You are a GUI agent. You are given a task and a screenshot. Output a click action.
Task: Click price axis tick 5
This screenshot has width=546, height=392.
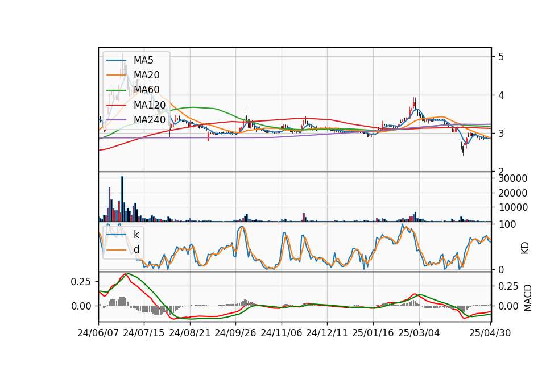pyautogui.click(x=501, y=57)
